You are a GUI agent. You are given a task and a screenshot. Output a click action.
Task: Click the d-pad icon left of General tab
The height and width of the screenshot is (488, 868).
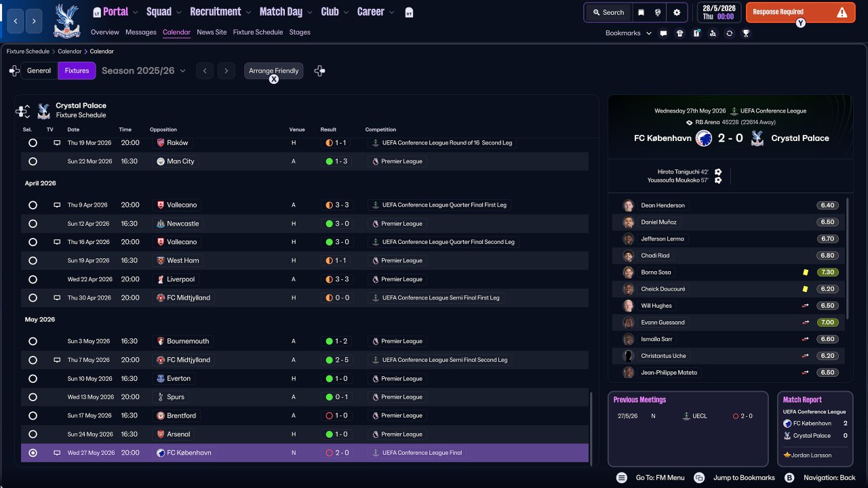click(x=14, y=70)
